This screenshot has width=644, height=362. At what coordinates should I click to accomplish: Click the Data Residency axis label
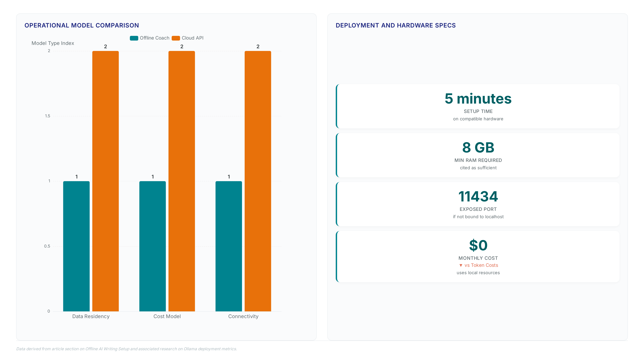[91, 316]
